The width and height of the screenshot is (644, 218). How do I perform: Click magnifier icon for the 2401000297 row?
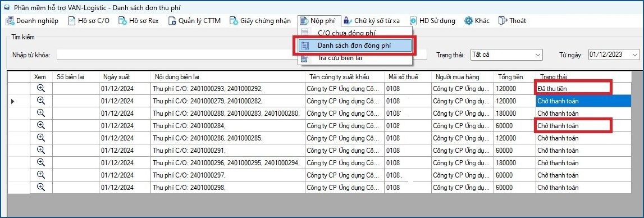pyautogui.click(x=40, y=175)
